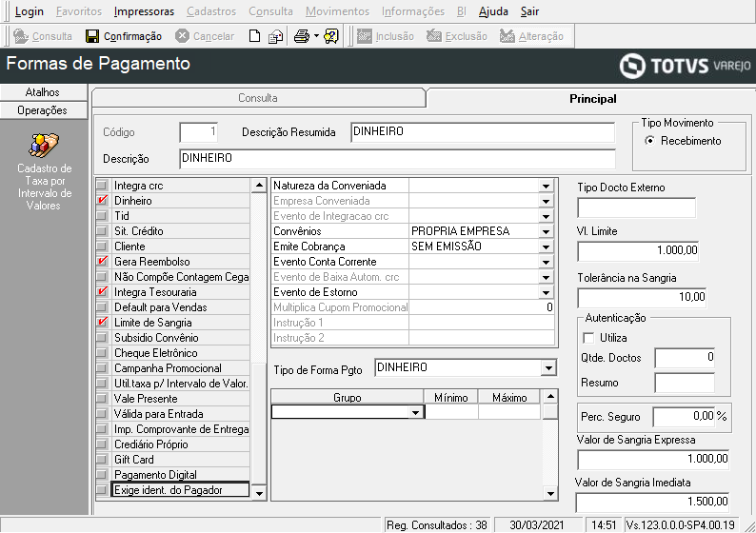Click the Confirmação save disk icon
The width and height of the screenshot is (756, 533).
(92, 36)
